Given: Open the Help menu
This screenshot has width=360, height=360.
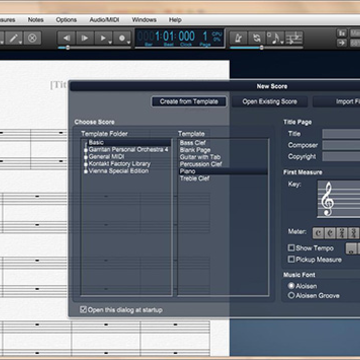Looking at the screenshot, I should tap(175, 20).
